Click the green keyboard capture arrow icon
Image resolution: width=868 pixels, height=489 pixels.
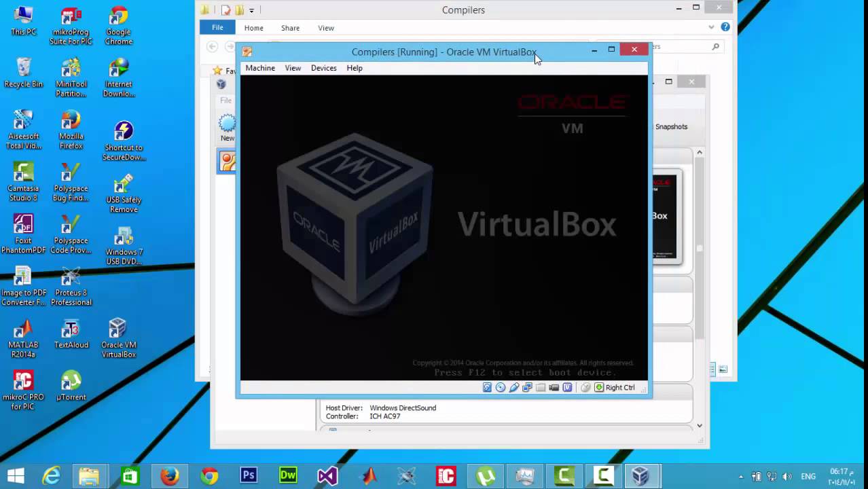(599, 387)
